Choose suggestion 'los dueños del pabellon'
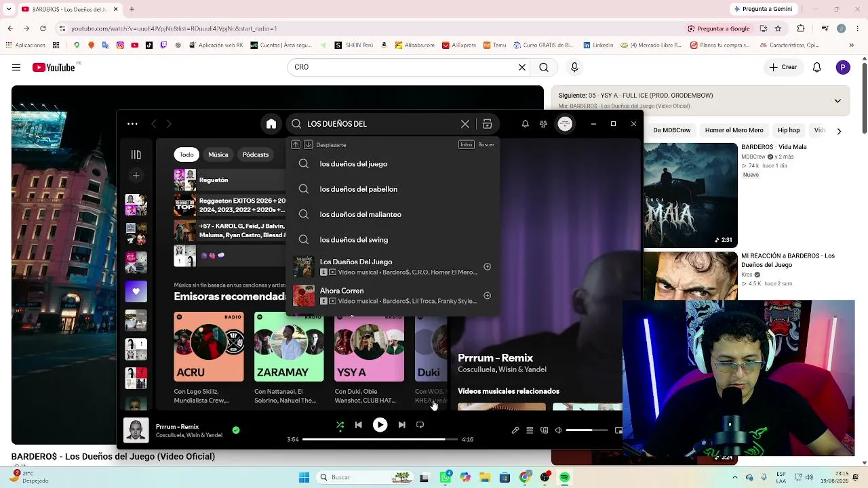Image resolution: width=868 pixels, height=488 pixels. click(393, 189)
